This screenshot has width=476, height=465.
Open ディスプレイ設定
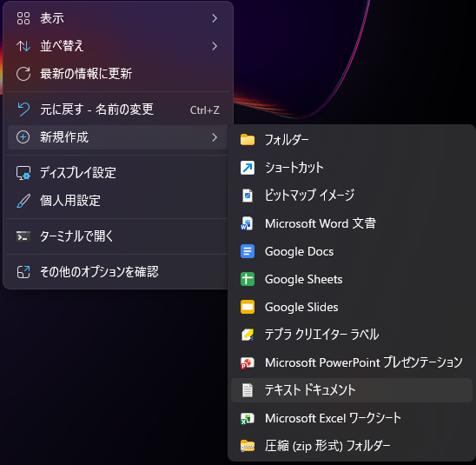[118, 173]
